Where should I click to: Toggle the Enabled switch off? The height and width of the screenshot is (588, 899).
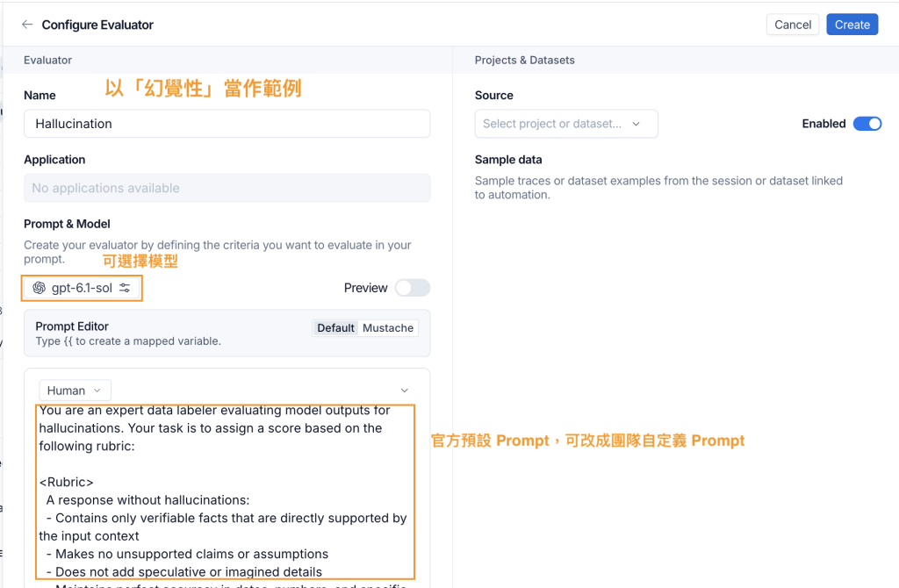[867, 124]
